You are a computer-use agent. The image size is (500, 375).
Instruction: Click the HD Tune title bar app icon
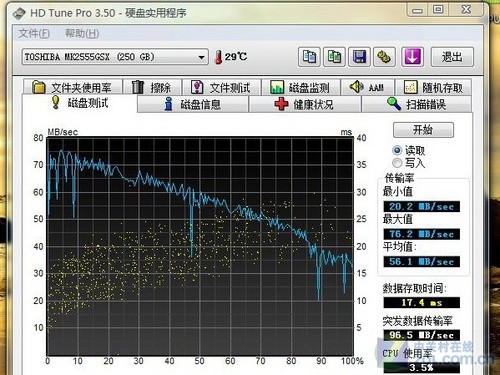tap(19, 14)
